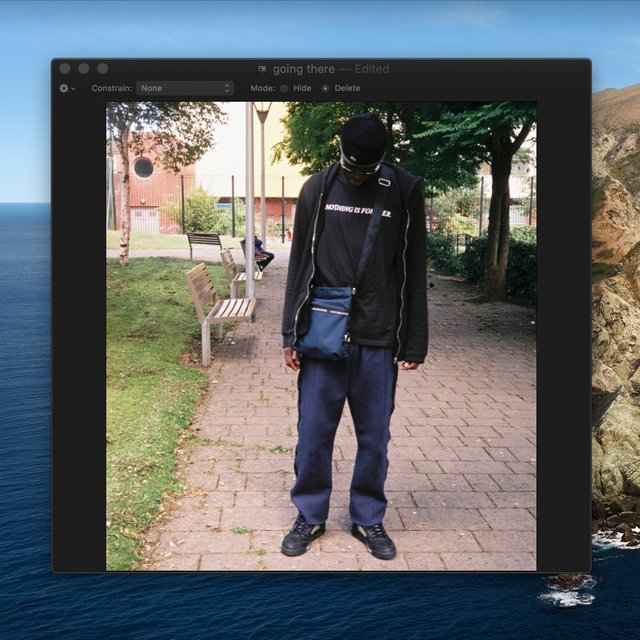This screenshot has width=640, height=640.
Task: Click the photo of man on path
Action: (321, 336)
